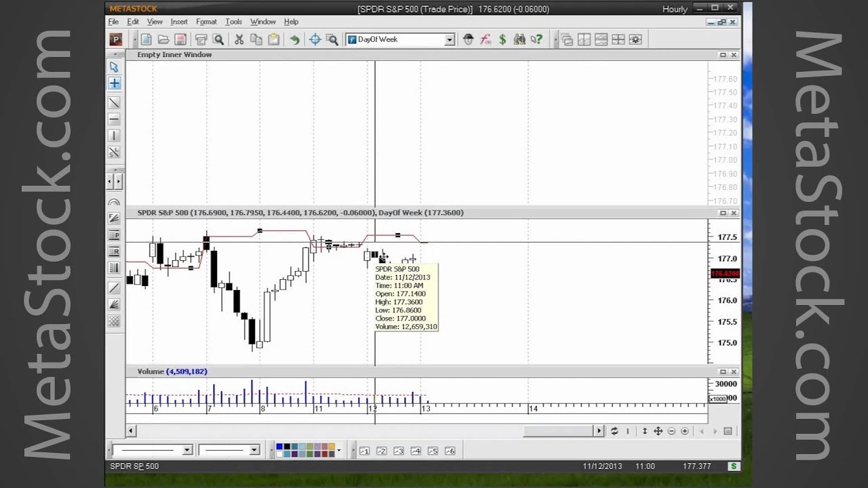The width and height of the screenshot is (868, 488).
Task: Open the Indicator Builder fx icon
Action: click(x=486, y=39)
